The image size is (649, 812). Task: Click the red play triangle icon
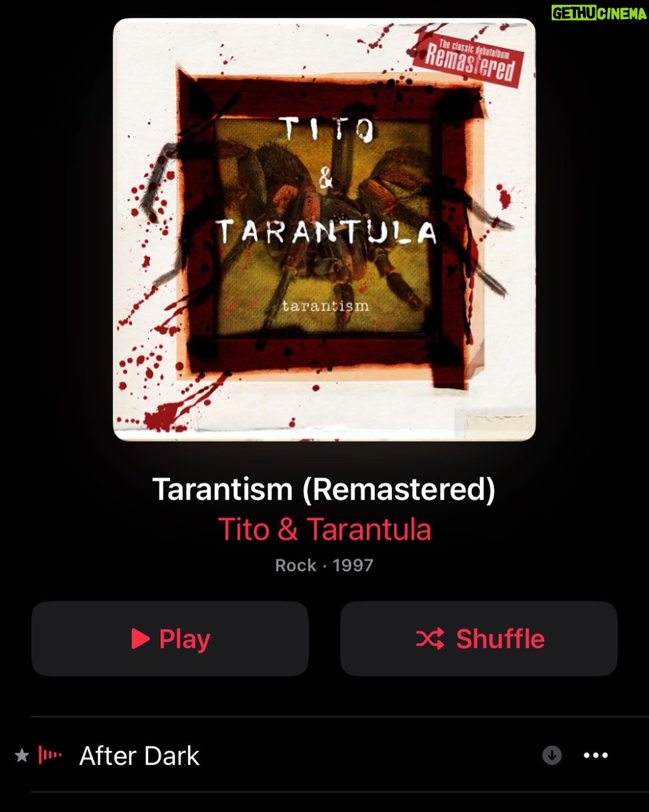tap(141, 638)
